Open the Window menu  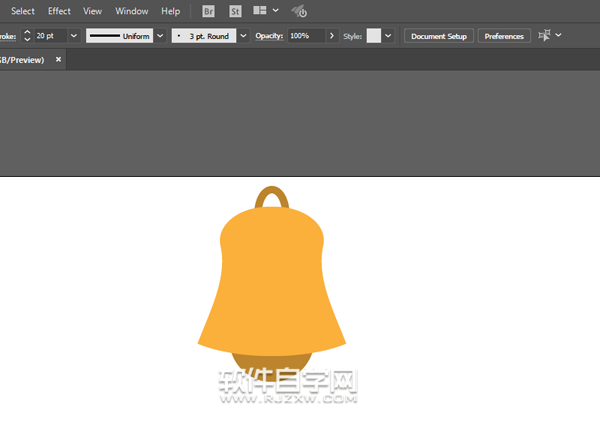[132, 11]
